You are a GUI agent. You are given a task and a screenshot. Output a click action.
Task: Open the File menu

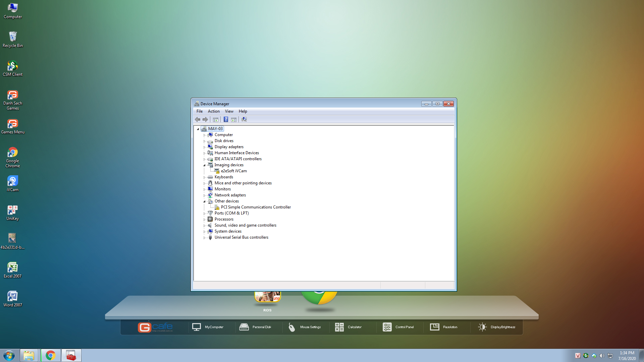200,111
